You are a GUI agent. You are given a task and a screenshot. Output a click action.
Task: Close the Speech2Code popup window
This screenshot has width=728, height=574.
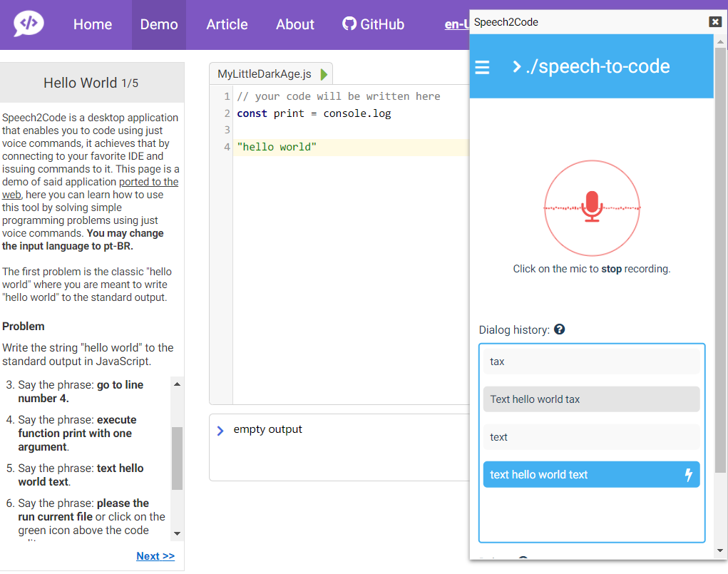(715, 22)
